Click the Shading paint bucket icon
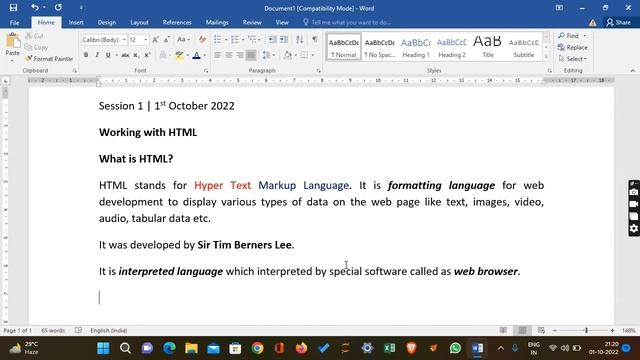Viewport: 640px width, 360px height. 288,55
